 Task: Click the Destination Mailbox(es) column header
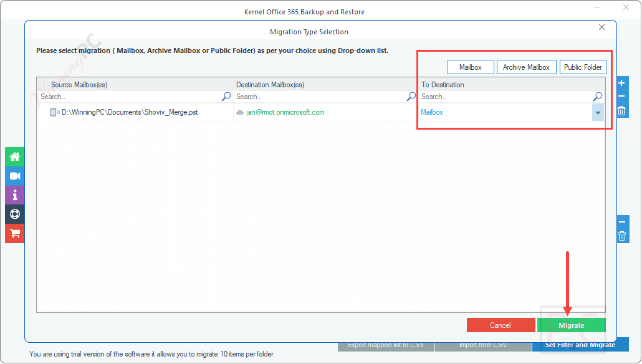coord(271,85)
